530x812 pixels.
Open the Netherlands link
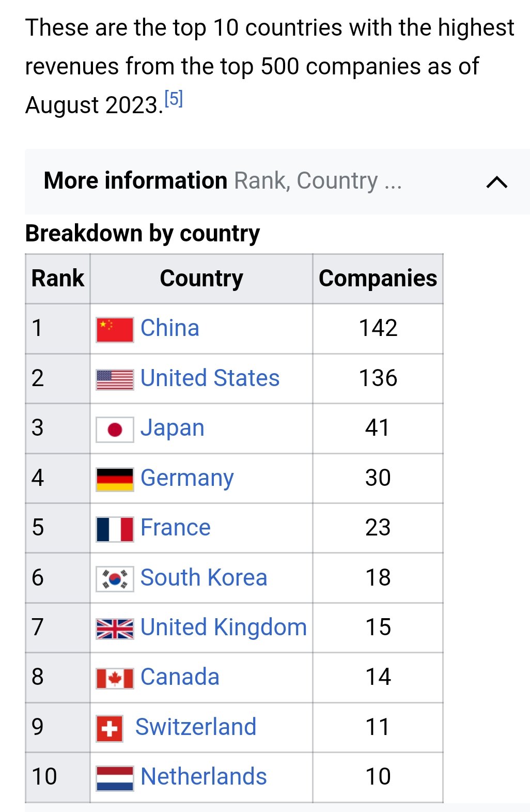(204, 776)
